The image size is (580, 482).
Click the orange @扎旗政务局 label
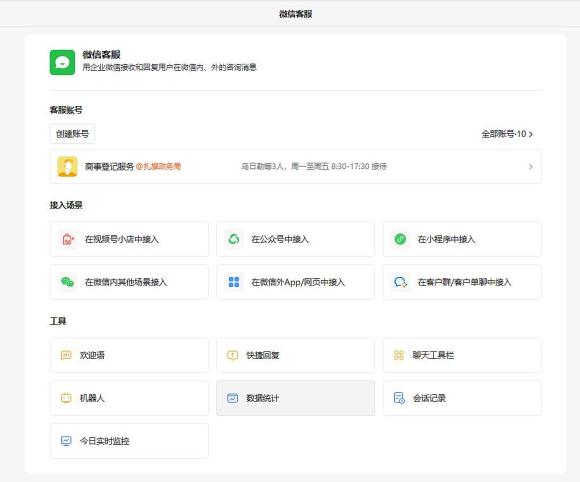158,166
